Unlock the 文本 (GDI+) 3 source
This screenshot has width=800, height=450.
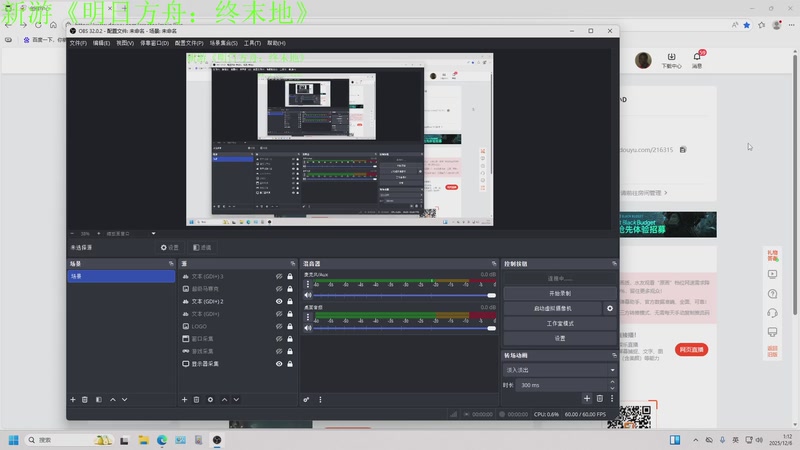[x=290, y=277]
